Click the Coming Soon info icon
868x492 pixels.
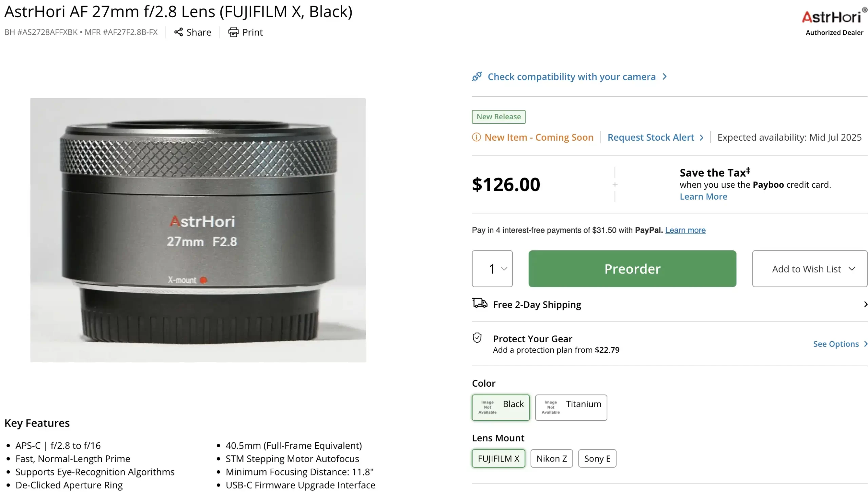point(476,137)
